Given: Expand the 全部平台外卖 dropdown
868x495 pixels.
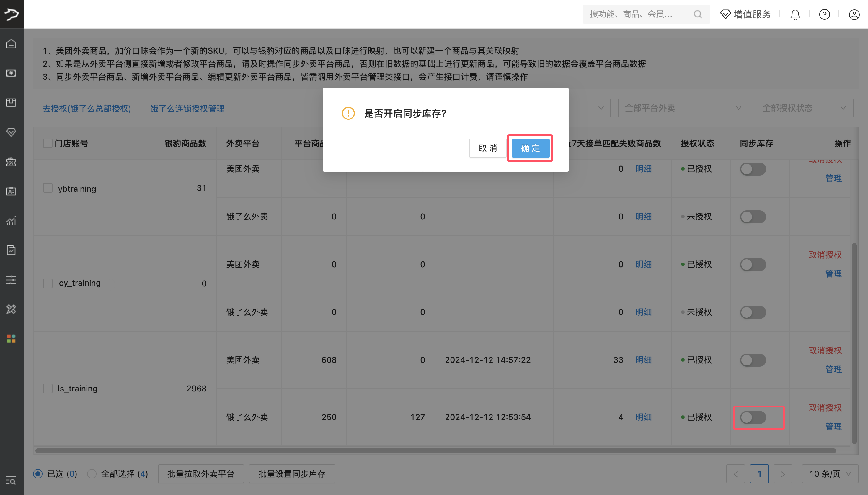Looking at the screenshot, I should [683, 108].
